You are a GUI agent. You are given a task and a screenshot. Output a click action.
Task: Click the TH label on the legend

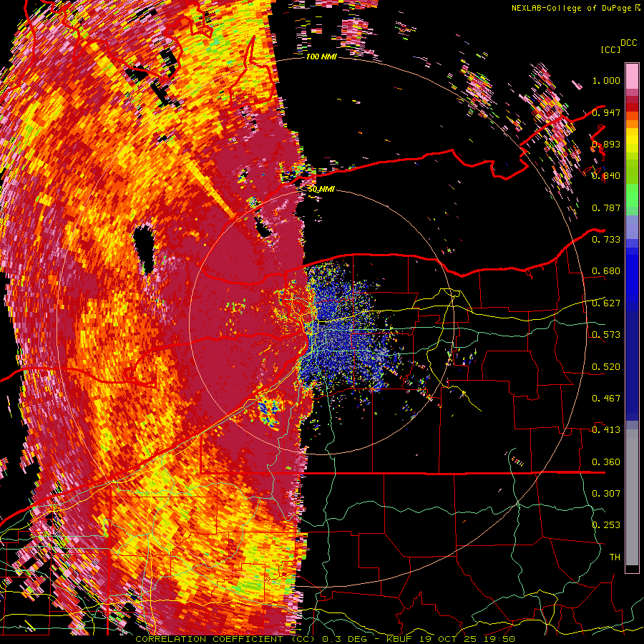click(x=615, y=557)
